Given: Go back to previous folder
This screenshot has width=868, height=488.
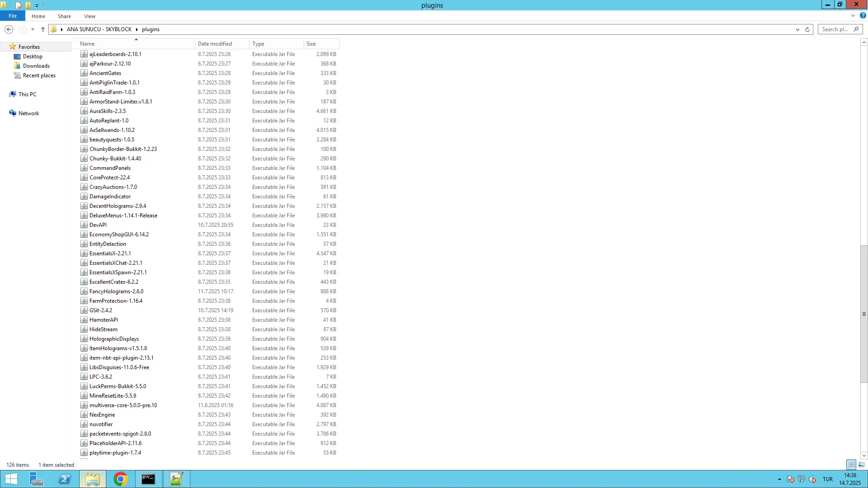Looking at the screenshot, I should (x=9, y=29).
